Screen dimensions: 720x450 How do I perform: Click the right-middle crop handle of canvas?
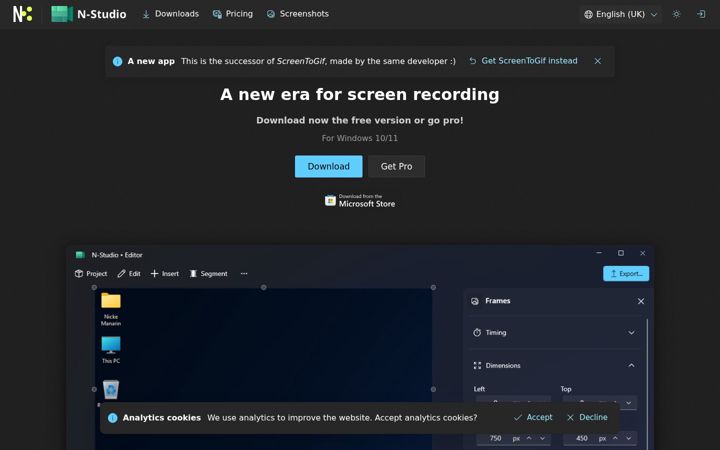pos(433,389)
